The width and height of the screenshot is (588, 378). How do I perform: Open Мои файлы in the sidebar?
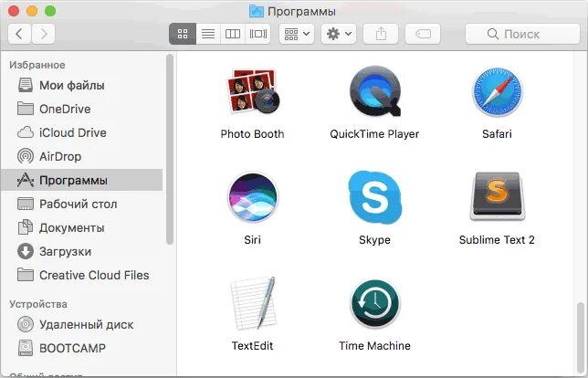[x=82, y=86]
